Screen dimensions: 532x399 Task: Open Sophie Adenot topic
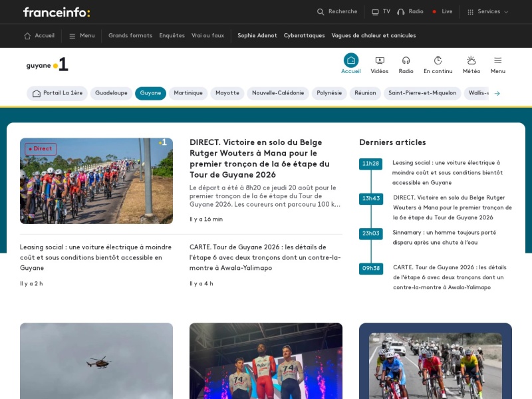257,36
